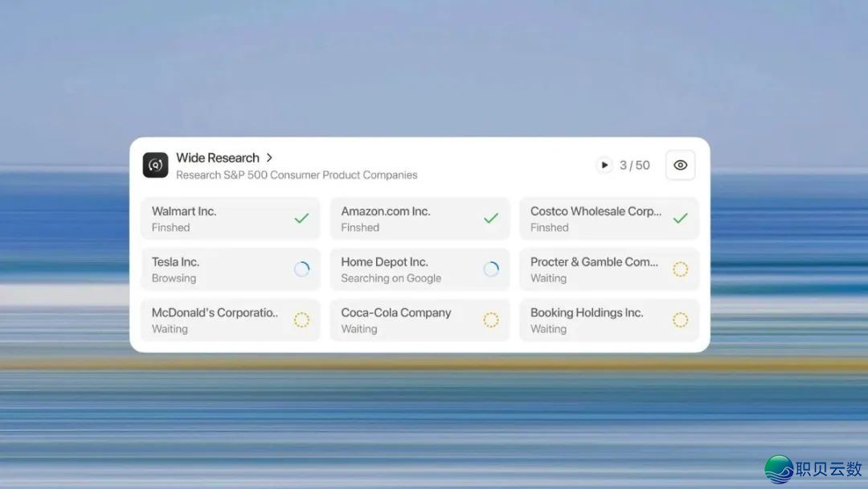Select the Coca-Cola Company name text
The image size is (868, 489).
[395, 313]
